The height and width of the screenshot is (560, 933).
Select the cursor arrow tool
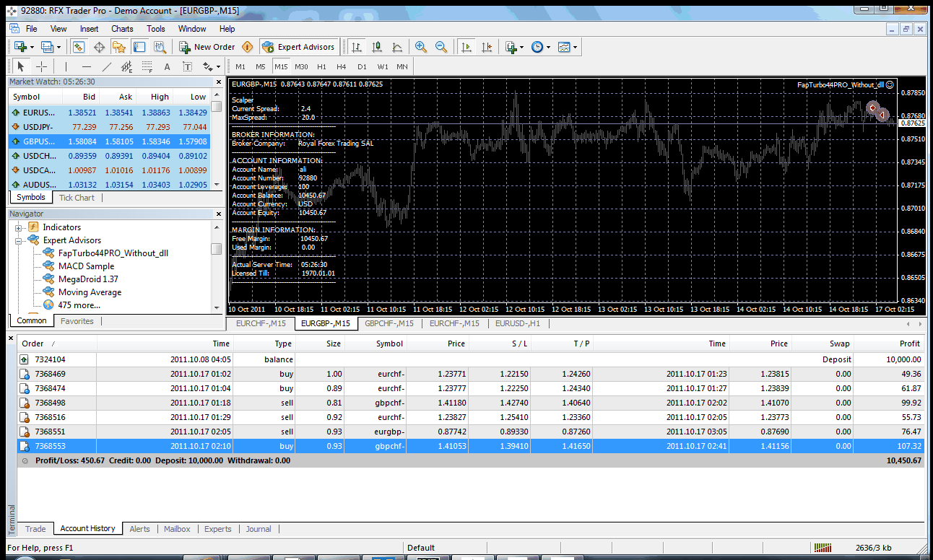point(21,66)
